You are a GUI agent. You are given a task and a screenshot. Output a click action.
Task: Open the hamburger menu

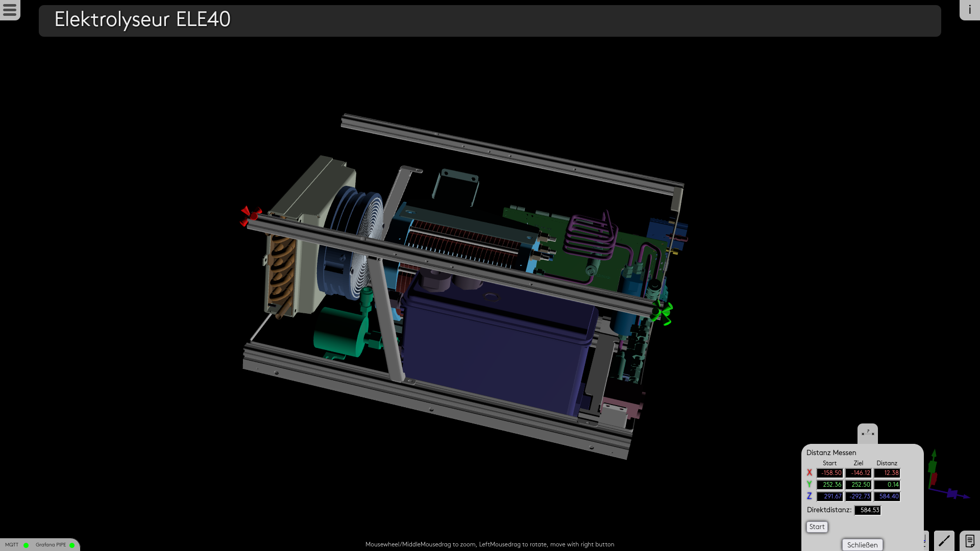[10, 10]
